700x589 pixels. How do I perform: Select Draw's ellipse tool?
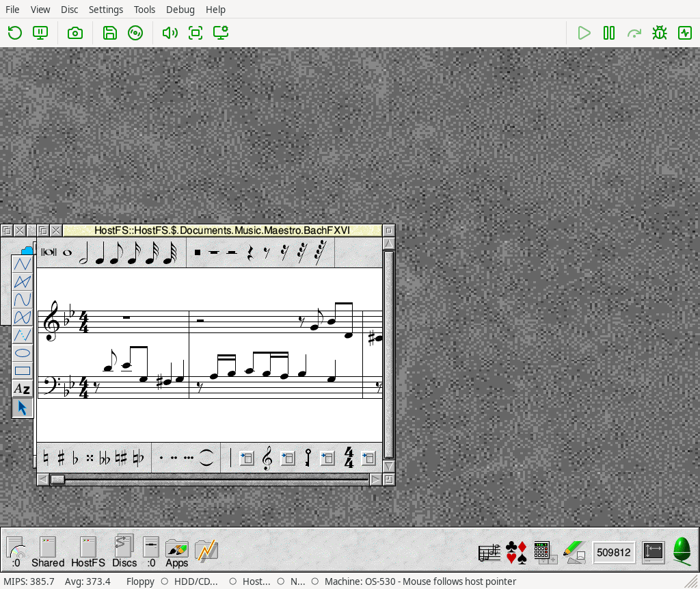(x=23, y=354)
